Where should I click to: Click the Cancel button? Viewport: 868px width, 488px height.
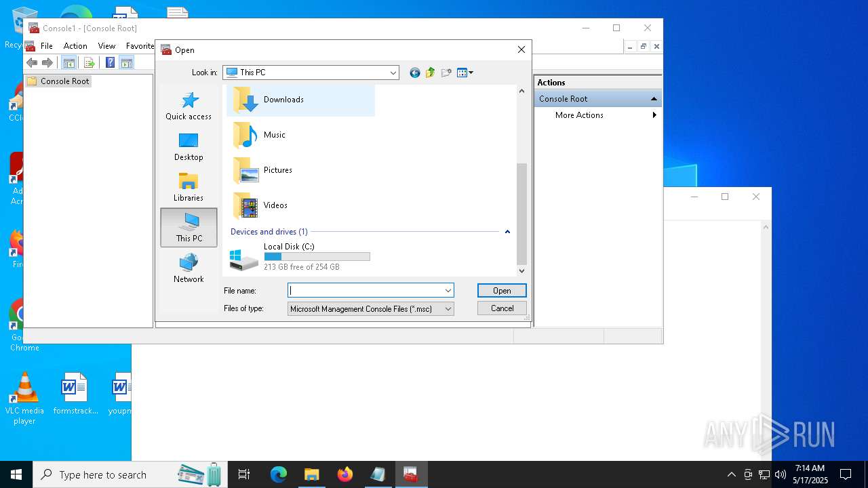[502, 308]
